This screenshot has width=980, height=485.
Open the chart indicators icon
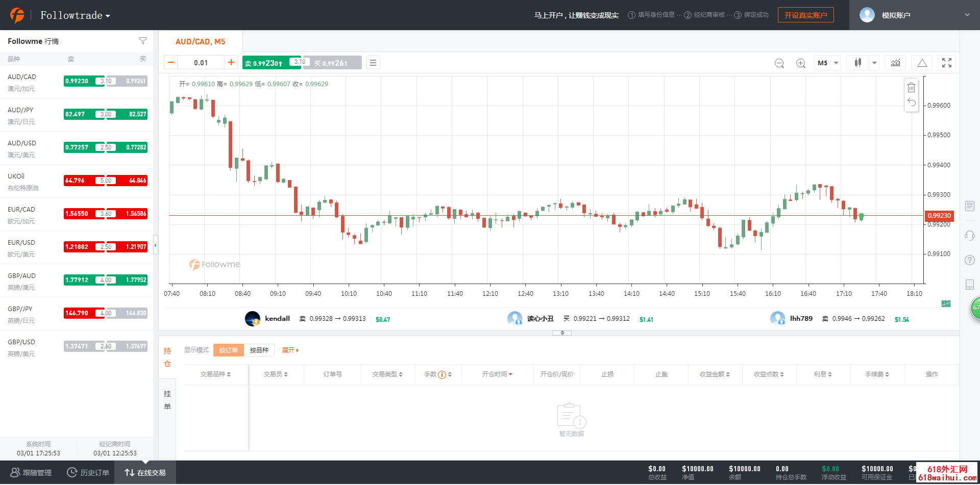point(895,63)
